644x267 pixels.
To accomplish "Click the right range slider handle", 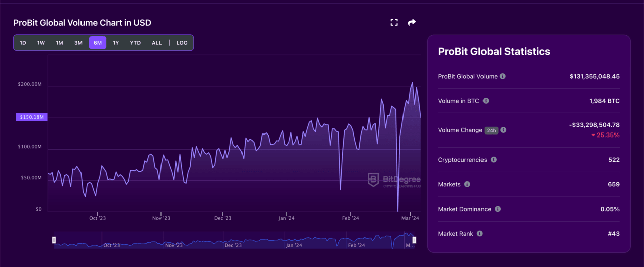I will pyautogui.click(x=414, y=240).
